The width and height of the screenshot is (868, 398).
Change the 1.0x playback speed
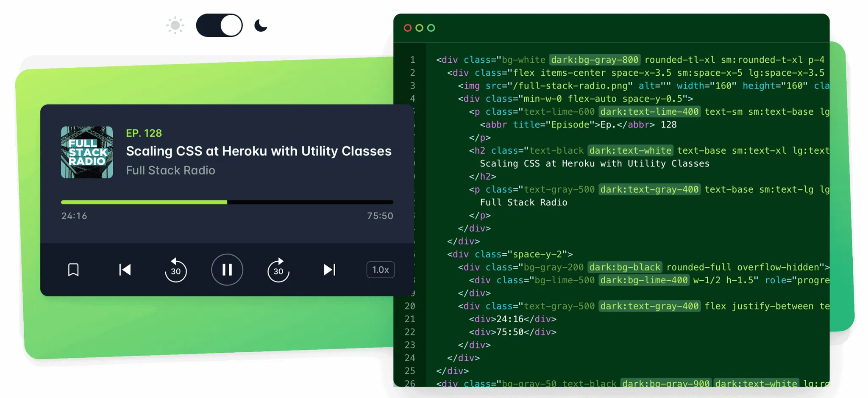click(x=380, y=270)
